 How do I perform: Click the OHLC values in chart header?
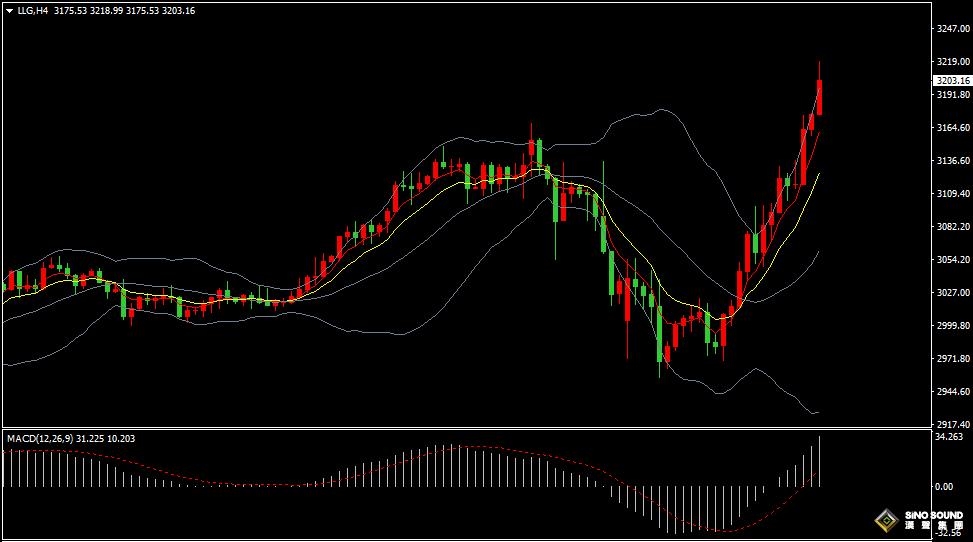(x=125, y=11)
